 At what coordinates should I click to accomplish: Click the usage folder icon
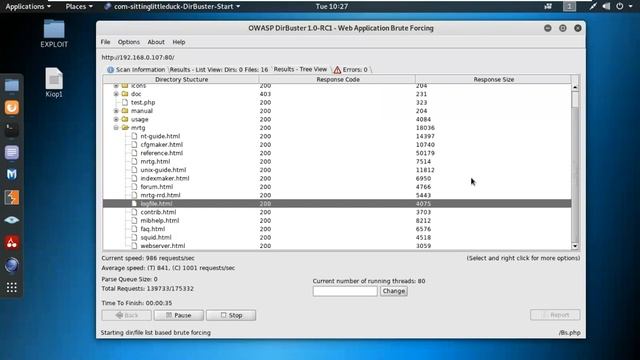125,119
